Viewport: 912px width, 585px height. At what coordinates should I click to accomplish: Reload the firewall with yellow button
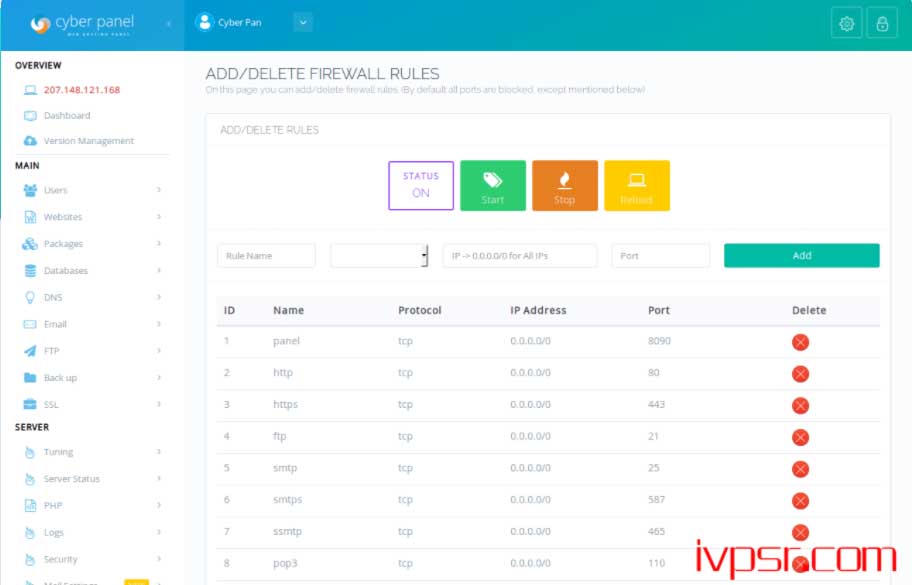[637, 186]
